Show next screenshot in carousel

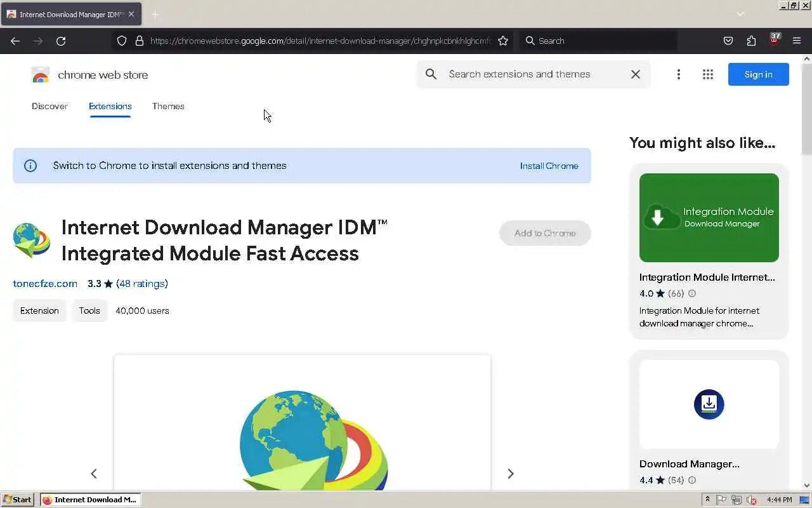511,474
